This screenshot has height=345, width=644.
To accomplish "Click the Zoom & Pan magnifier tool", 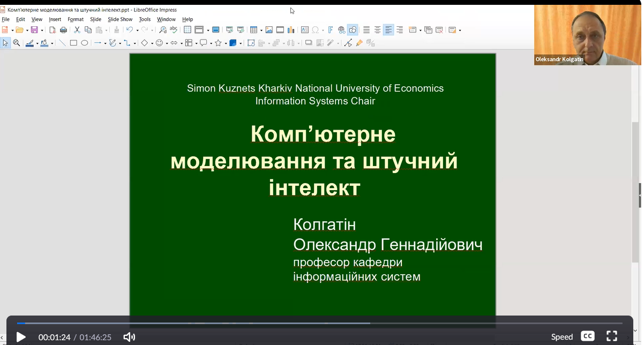I will (17, 43).
